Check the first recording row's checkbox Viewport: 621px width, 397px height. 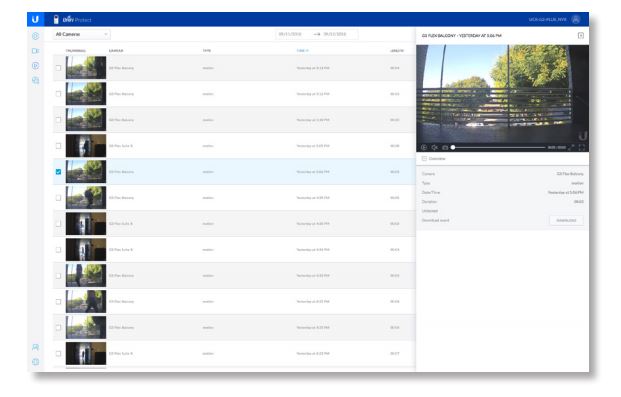pyautogui.click(x=58, y=68)
